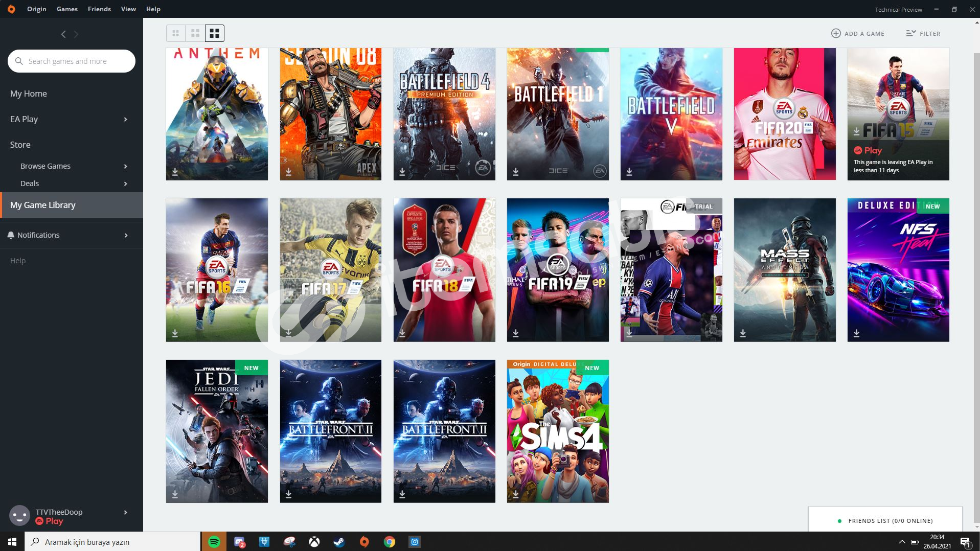Viewport: 980px width, 551px height.
Task: Click the Anthem download icon
Action: 175,172
